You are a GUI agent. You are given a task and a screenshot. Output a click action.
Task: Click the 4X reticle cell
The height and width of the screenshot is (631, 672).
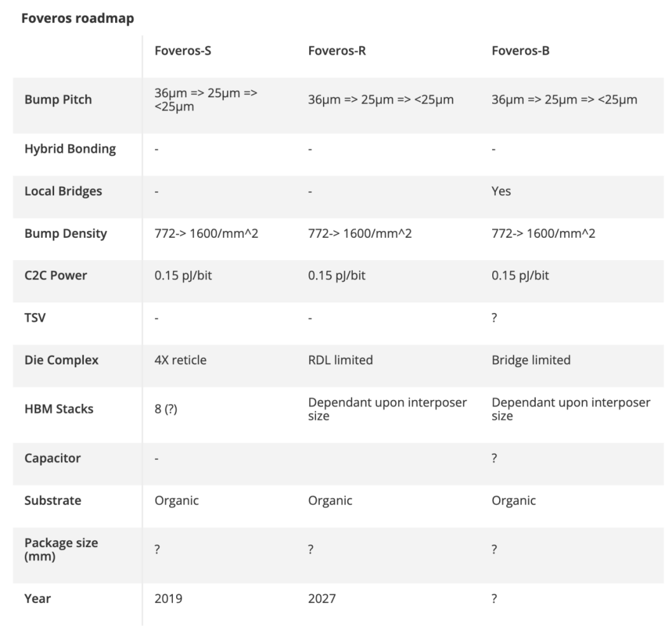180,360
